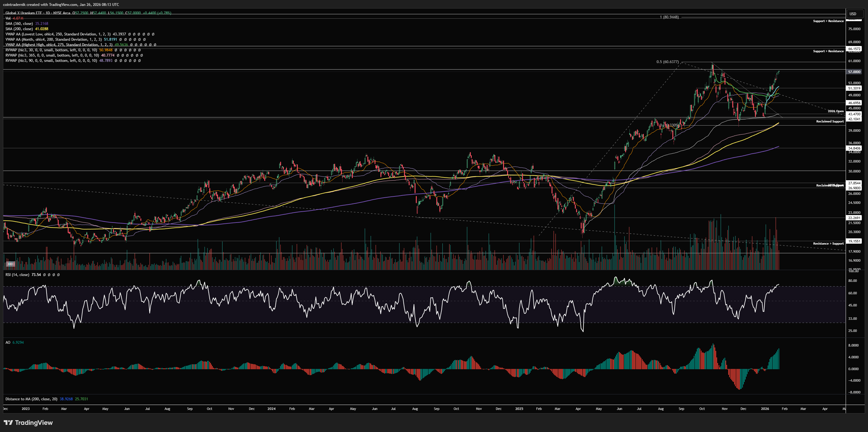The height and width of the screenshot is (432, 868).
Task: Select Distance to MA indicator legend
Action: click(31, 399)
